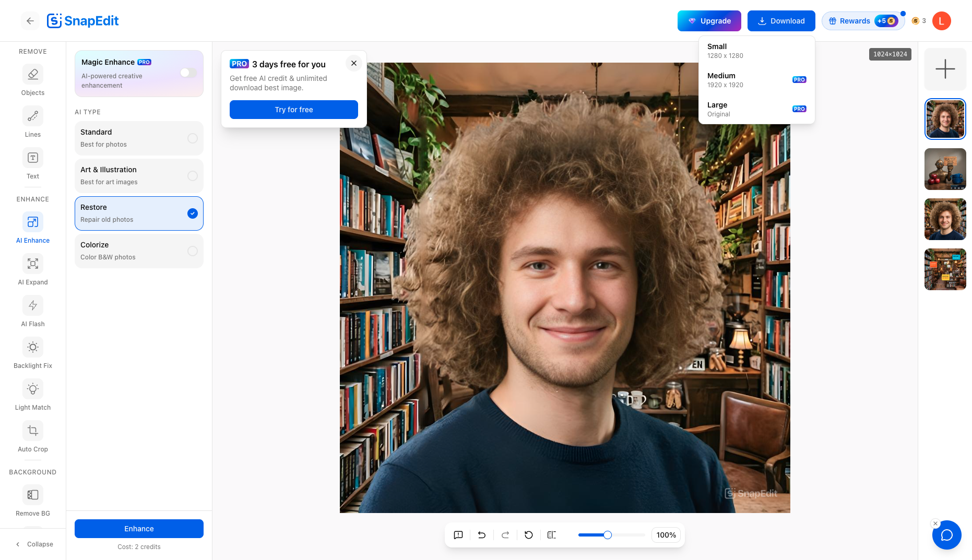
Task: Select the Restore AI type
Action: [x=139, y=213]
